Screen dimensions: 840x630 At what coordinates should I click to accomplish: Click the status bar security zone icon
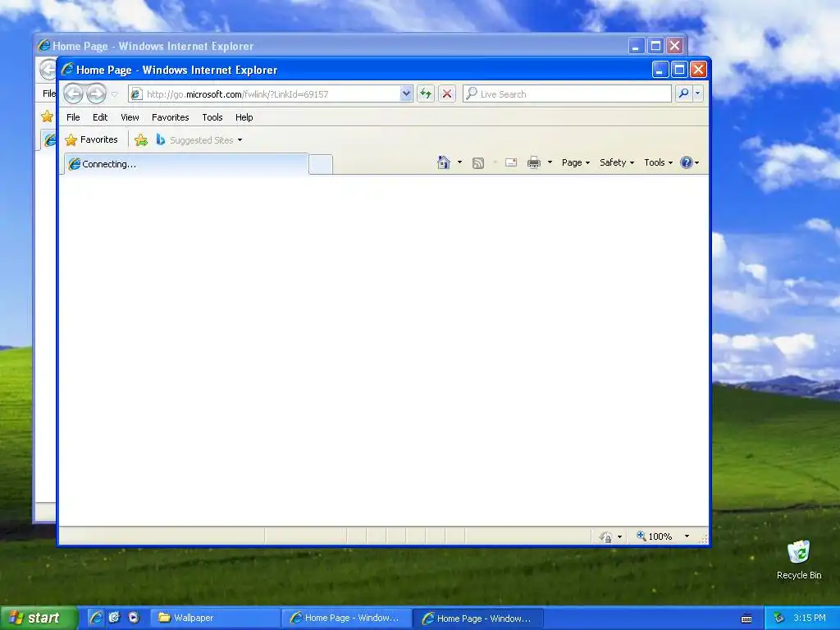point(605,536)
